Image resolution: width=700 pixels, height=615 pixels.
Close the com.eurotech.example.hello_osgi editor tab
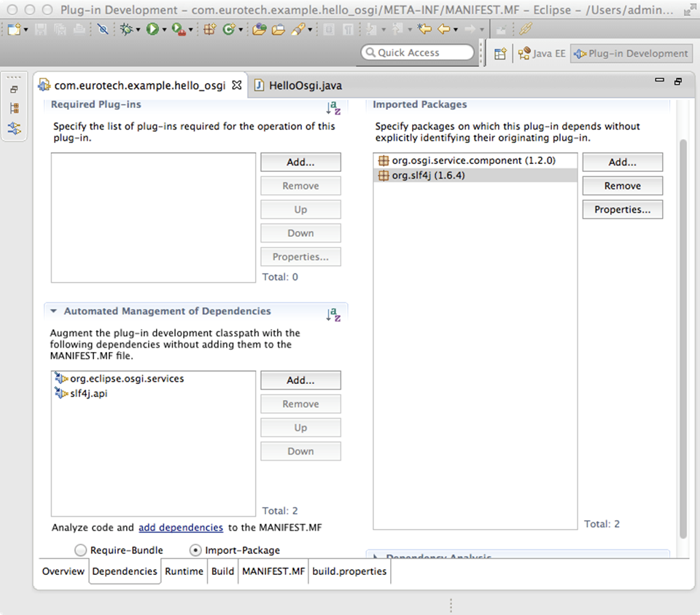click(x=236, y=85)
